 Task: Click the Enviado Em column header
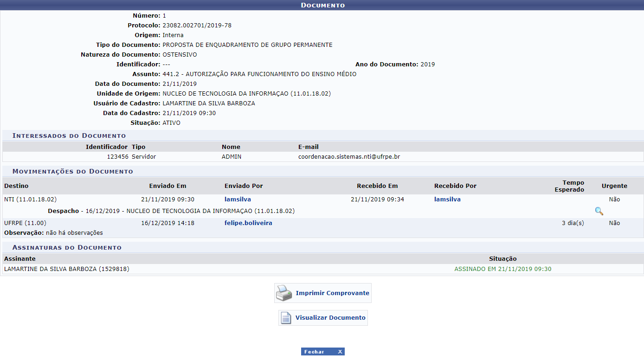click(167, 186)
